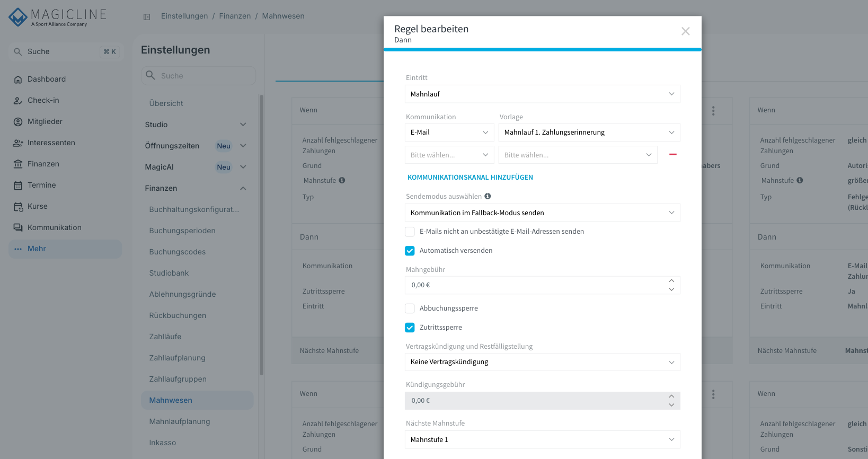868x459 pixels.
Task: Click the Mitglieder profile icon
Action: 18,122
